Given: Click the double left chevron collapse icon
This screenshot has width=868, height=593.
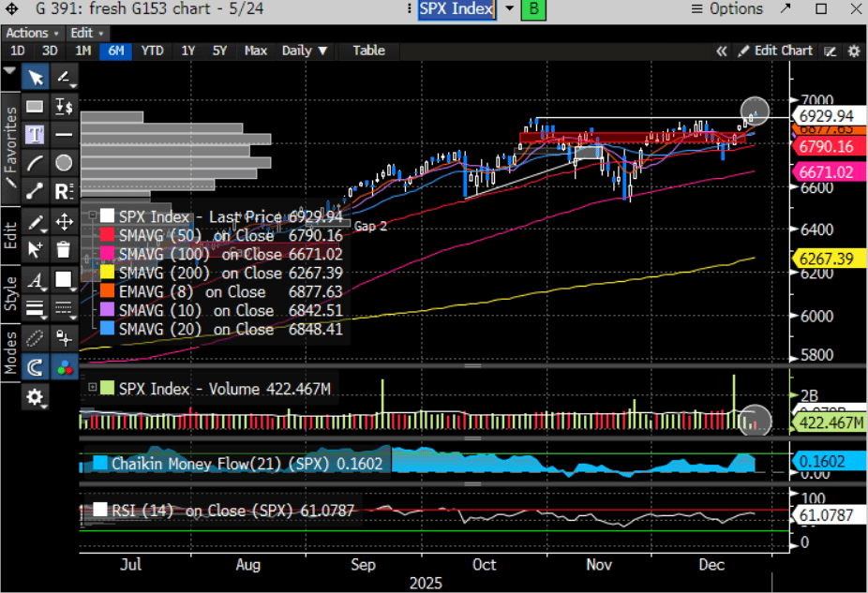Looking at the screenshot, I should click(721, 51).
